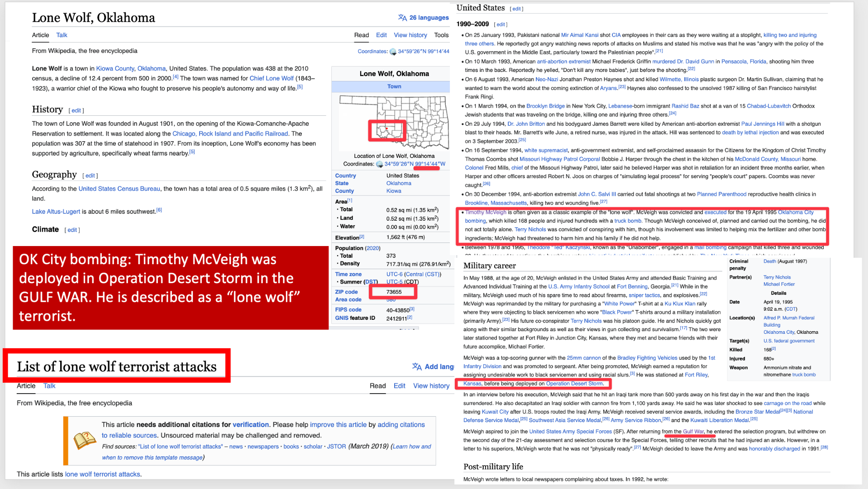
Task: Click U.S. federal government target link
Action: [x=789, y=341]
